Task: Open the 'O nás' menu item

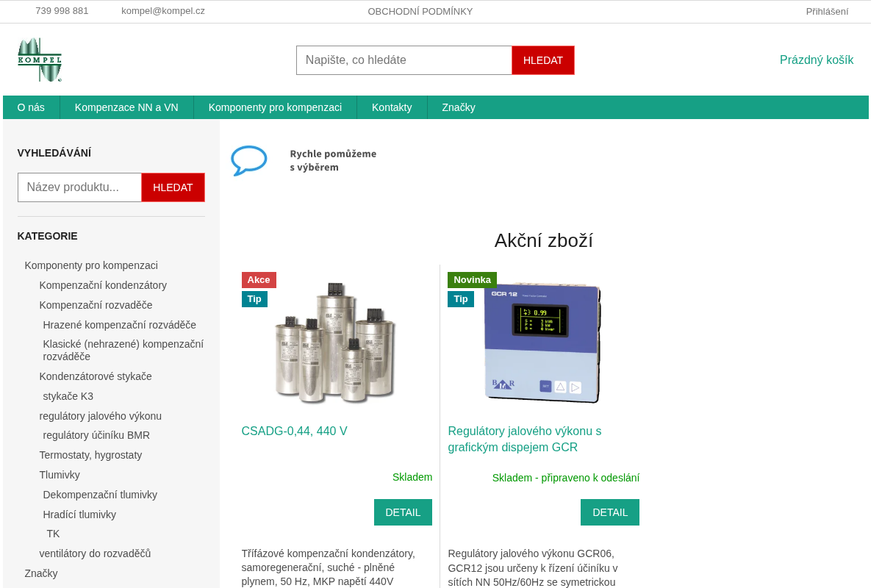Action: point(31,107)
